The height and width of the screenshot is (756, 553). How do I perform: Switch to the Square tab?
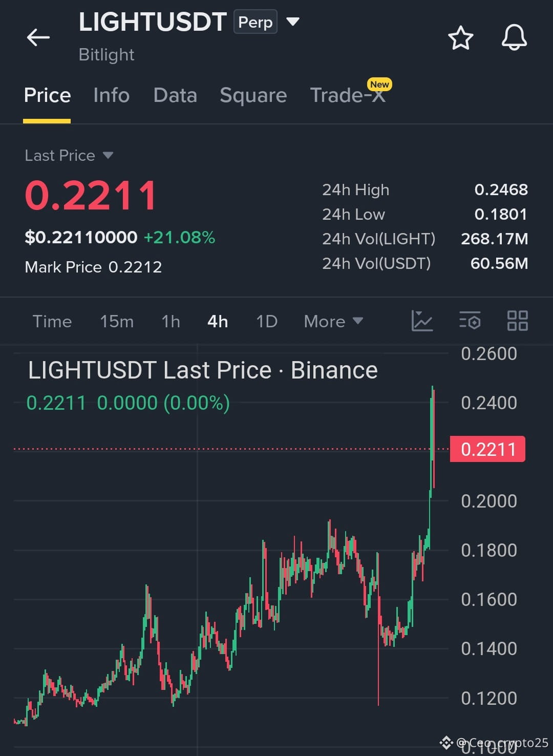253,95
